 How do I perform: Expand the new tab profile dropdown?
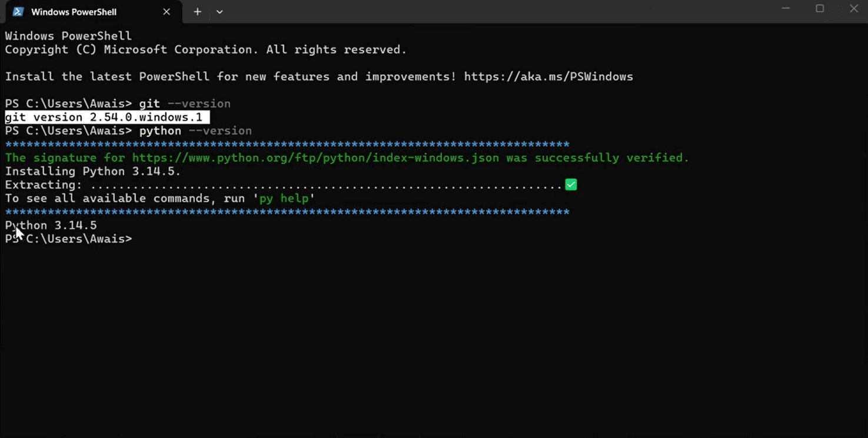[220, 12]
